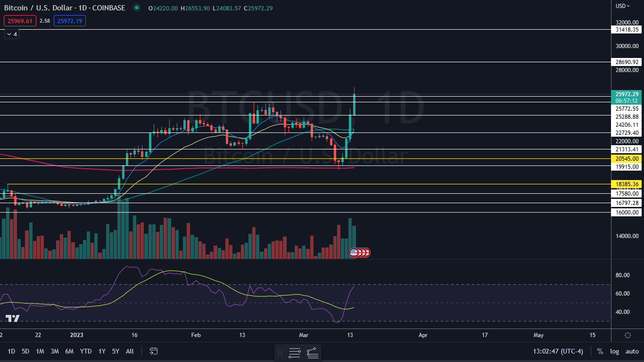This screenshot has height=362, width=644.
Task: Select the 5Y date range
Action: pyautogui.click(x=116, y=351)
